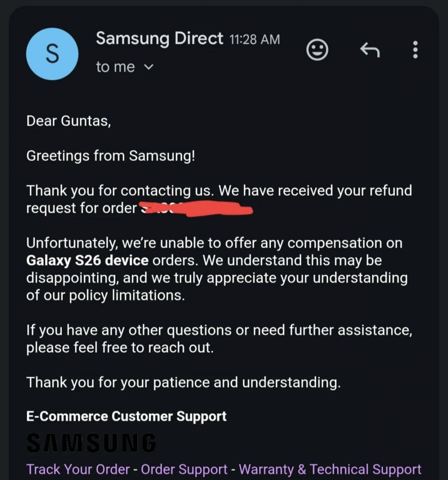
Task: Tap the "of our policy limitations" text
Action: [x=105, y=295]
